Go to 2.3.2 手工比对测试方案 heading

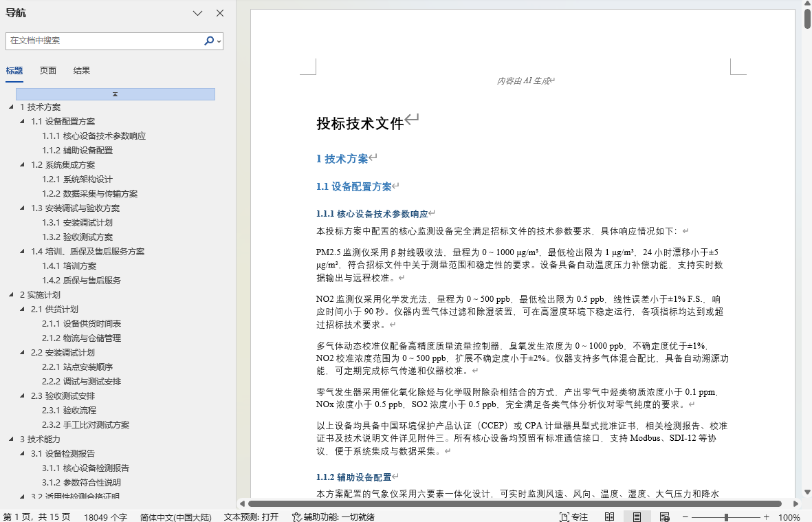(85, 424)
